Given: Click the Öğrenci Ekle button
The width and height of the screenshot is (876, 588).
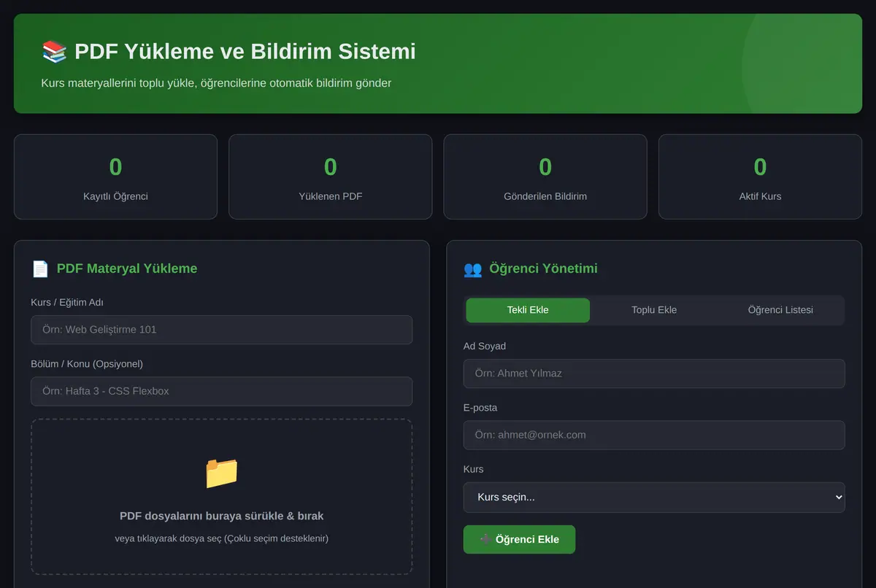Looking at the screenshot, I should click(x=519, y=539).
